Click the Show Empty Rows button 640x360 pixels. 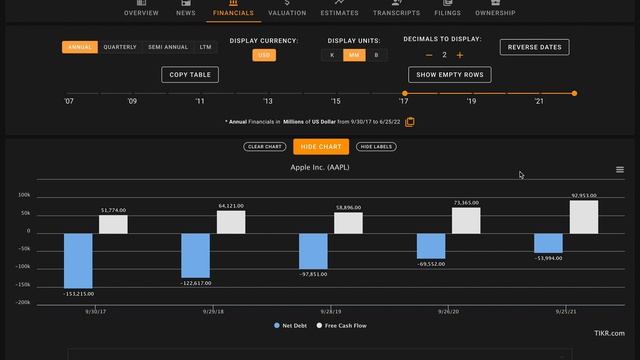[x=450, y=75]
